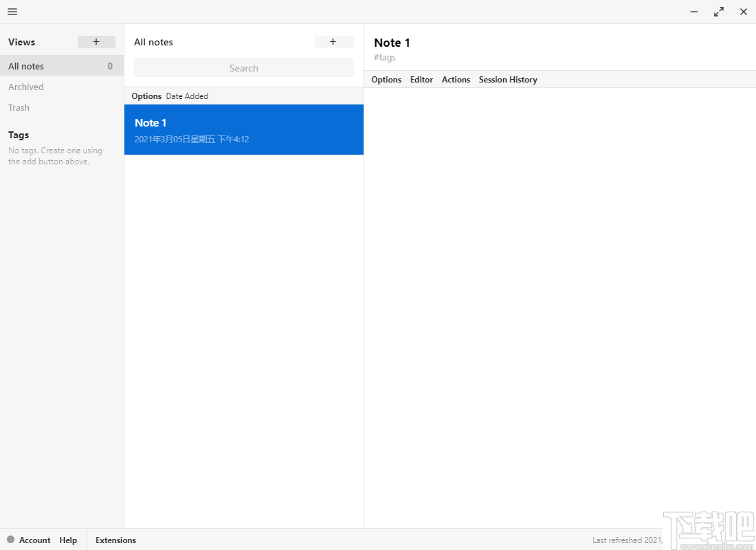
Task: Click into the empty note editor area
Action: (x=559, y=308)
